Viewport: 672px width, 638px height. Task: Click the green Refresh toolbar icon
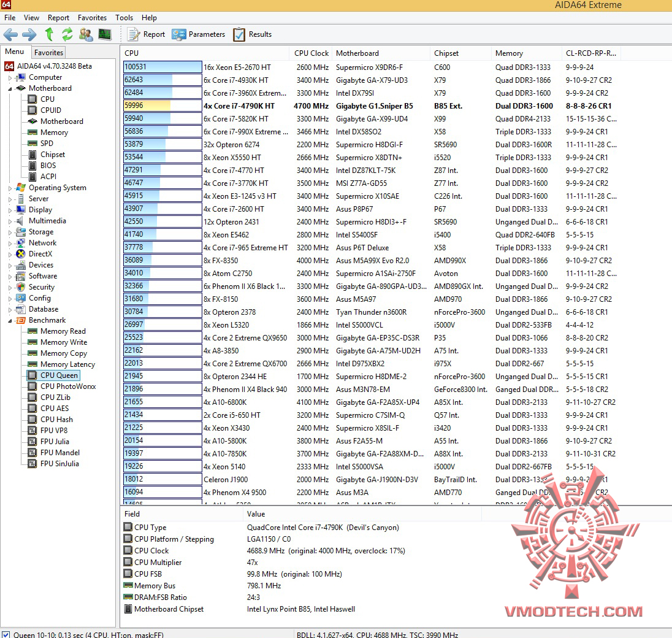click(67, 34)
